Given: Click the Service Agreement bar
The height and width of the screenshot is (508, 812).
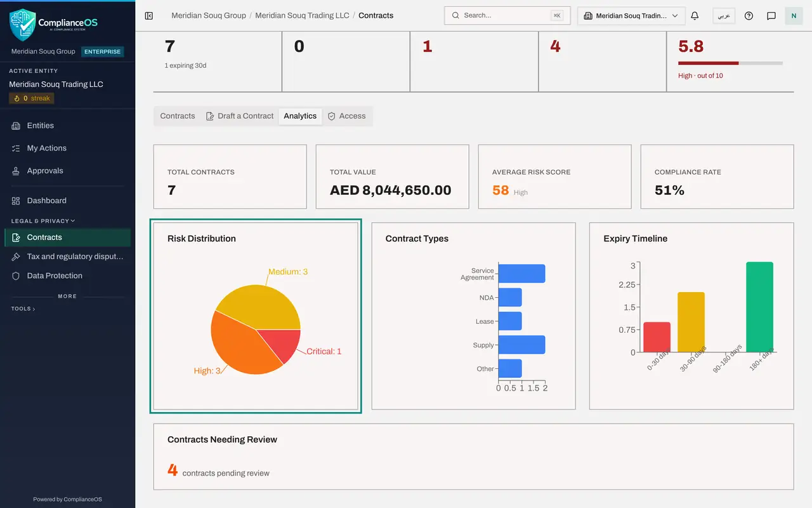Looking at the screenshot, I should coord(521,274).
